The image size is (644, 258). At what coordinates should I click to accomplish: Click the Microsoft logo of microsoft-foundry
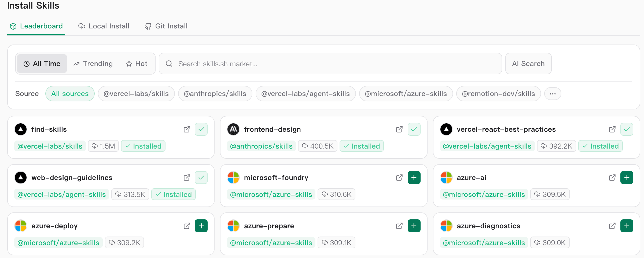coord(233,178)
